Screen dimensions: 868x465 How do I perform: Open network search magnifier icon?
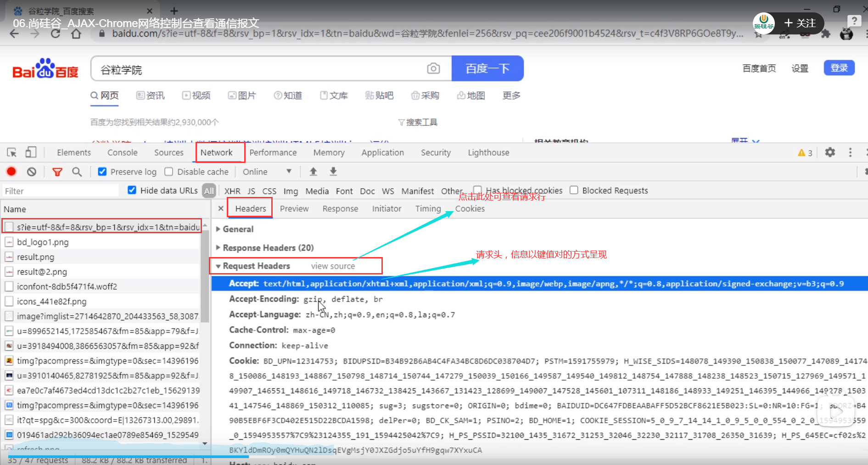77,172
